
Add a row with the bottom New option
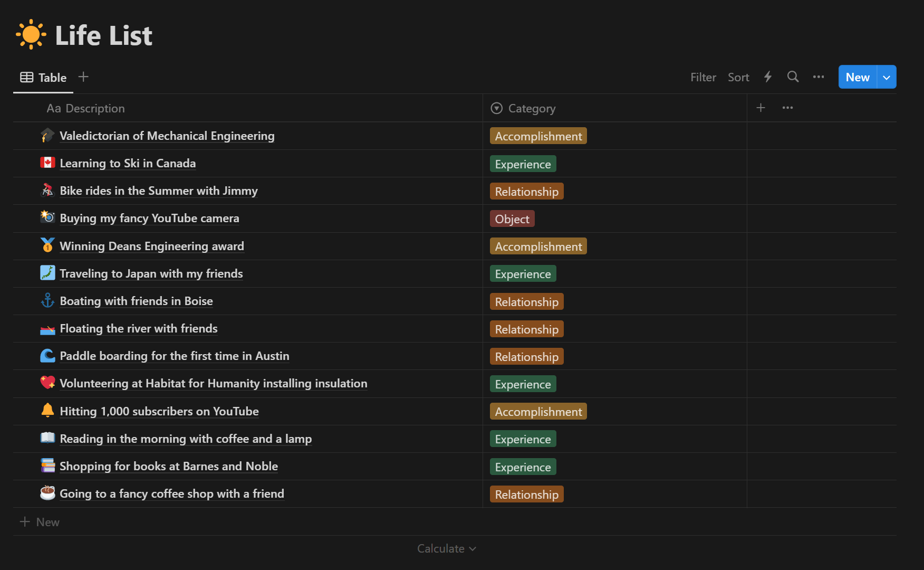[x=40, y=522]
